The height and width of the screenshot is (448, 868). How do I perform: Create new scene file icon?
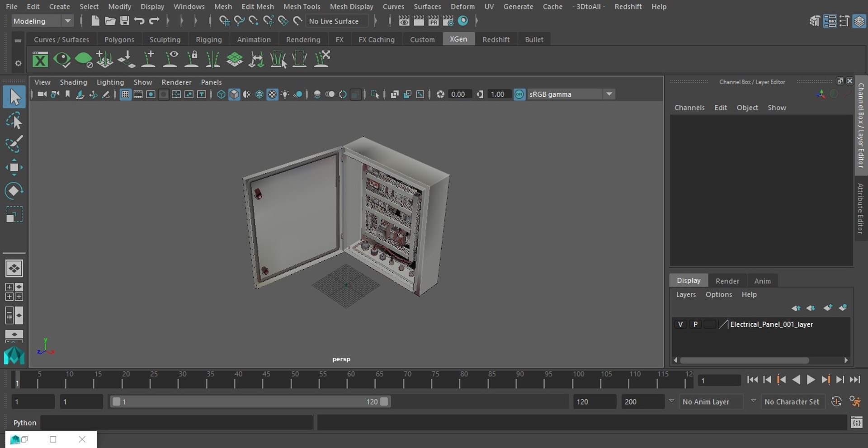[x=95, y=21]
